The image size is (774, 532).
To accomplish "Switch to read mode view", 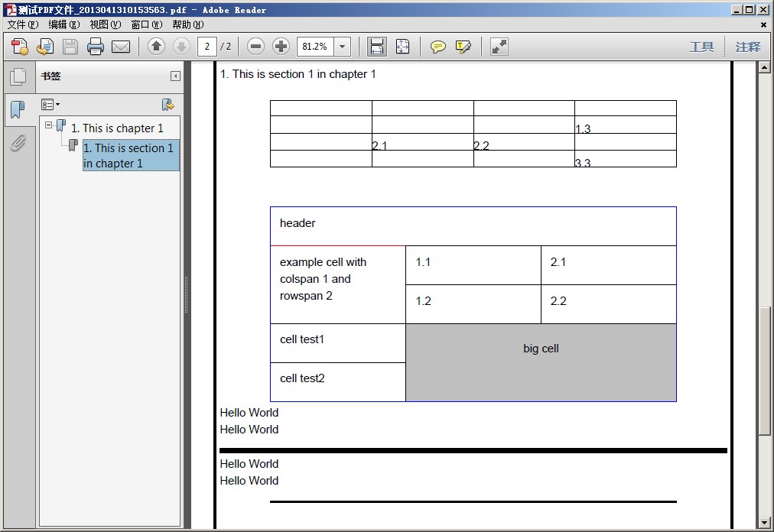I will pos(499,47).
